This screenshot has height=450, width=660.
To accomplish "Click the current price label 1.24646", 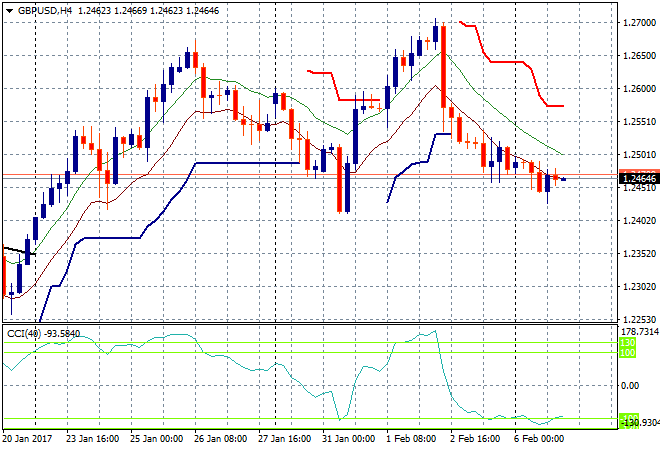I will click(x=639, y=178).
